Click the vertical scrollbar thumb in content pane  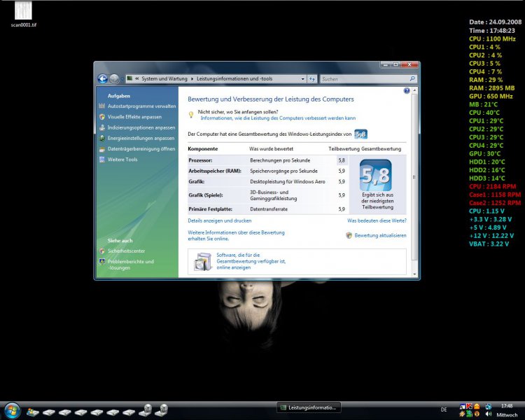pyautogui.click(x=414, y=177)
